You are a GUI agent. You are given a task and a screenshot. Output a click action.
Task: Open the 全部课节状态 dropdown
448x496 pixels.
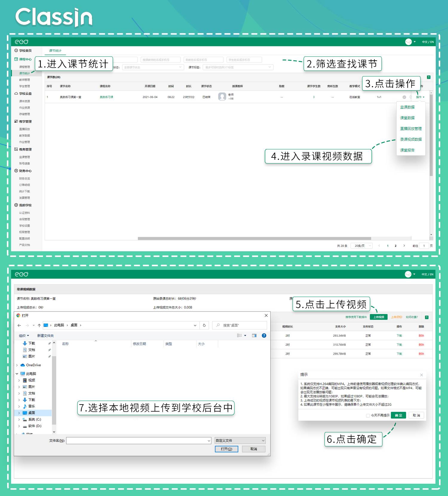153,67
